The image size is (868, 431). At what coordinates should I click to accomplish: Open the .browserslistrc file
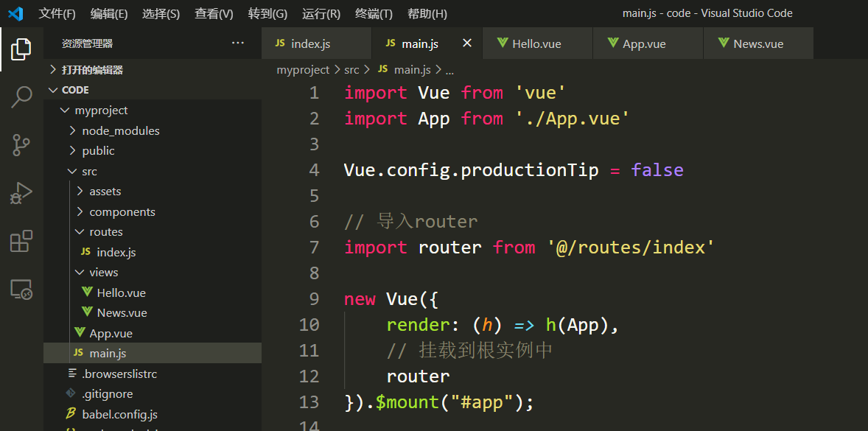coord(153,374)
